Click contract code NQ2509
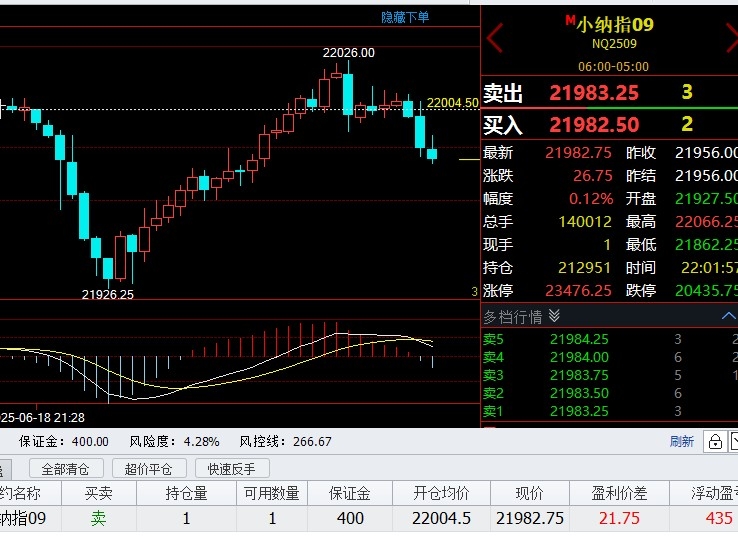Screen dimensions: 738x542 [x=614, y=44]
